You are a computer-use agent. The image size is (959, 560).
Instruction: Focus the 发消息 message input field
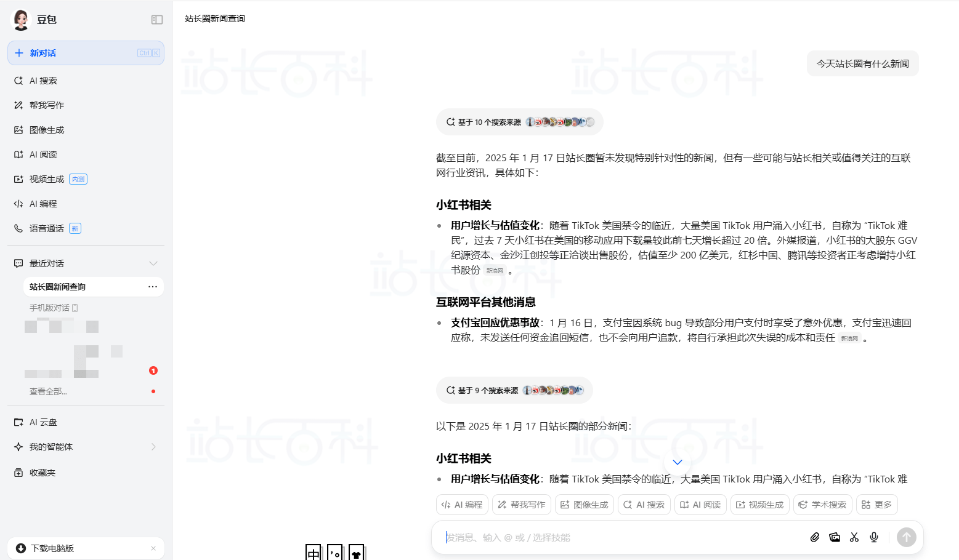coord(622,537)
